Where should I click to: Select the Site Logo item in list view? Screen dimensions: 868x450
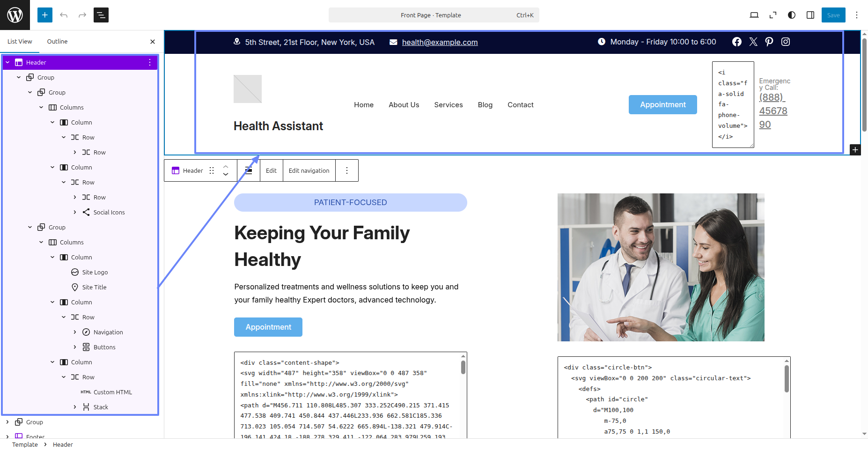tap(95, 272)
